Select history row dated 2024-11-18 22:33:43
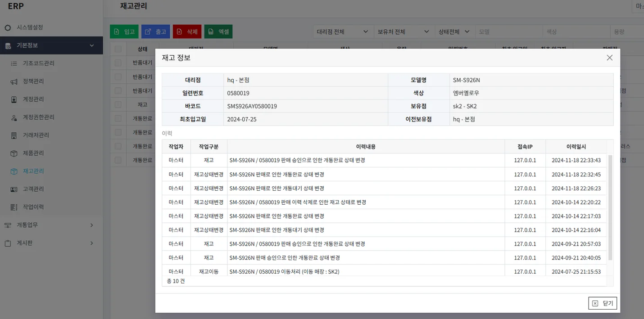This screenshot has width=644, height=319. [384, 161]
